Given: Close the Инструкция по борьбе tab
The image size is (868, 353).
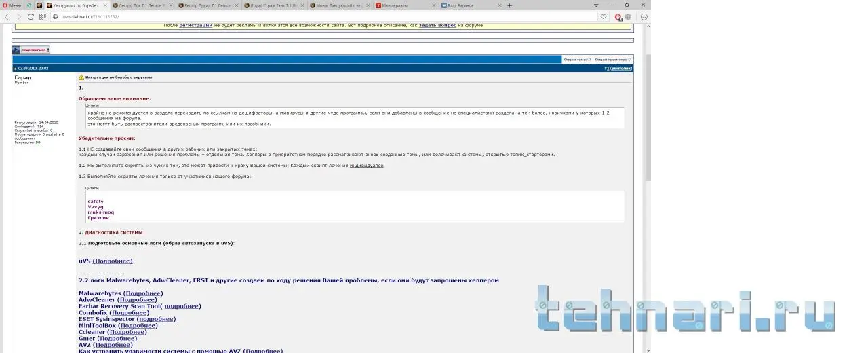Looking at the screenshot, I should (x=105, y=5).
